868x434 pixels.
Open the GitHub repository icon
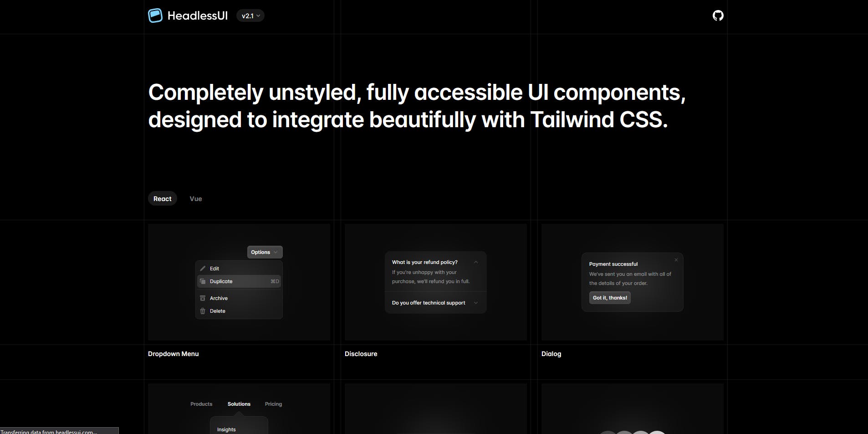coord(718,15)
